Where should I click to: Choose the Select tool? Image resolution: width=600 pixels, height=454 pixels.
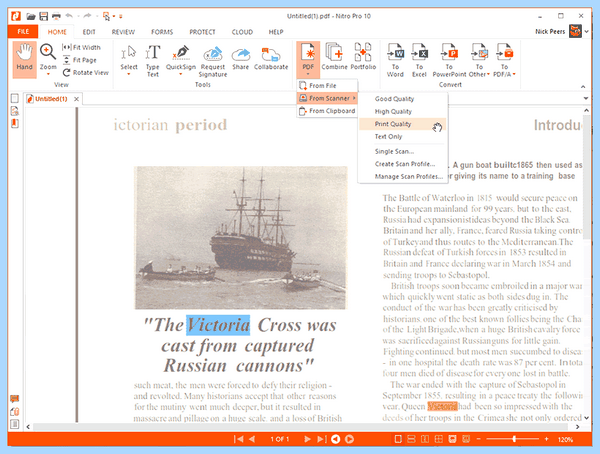129,59
